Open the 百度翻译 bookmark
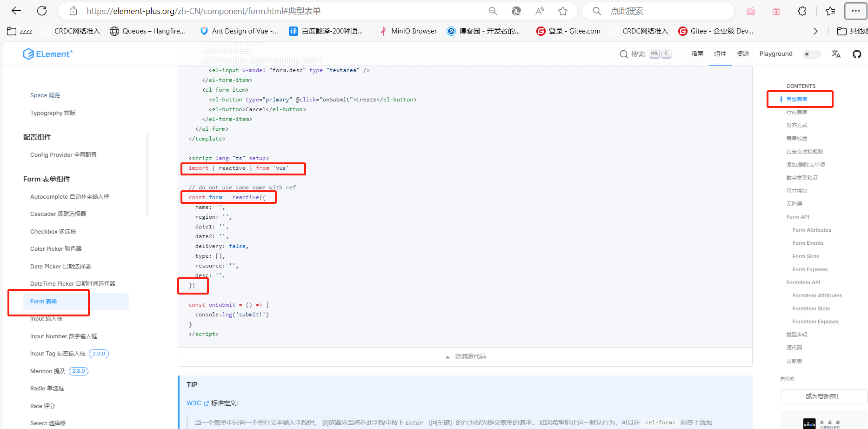The image size is (868, 429). pos(326,31)
